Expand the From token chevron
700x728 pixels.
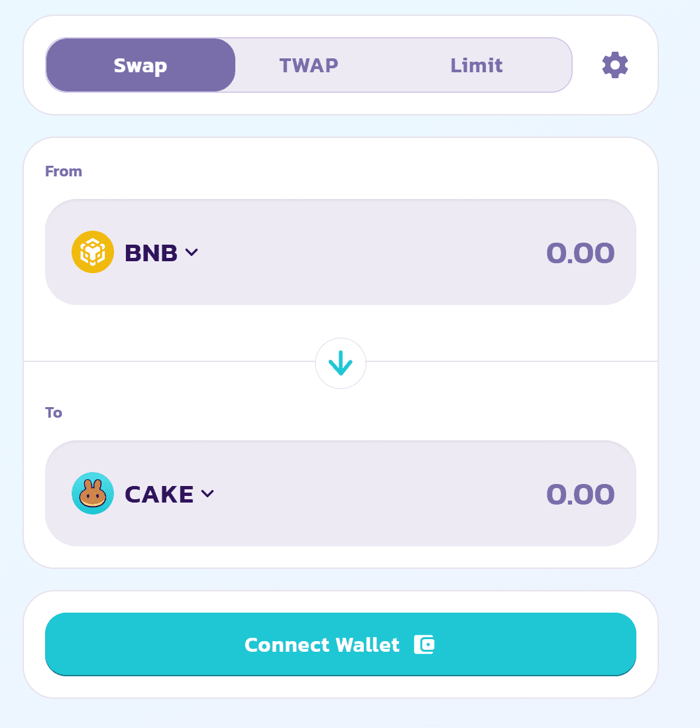point(192,252)
